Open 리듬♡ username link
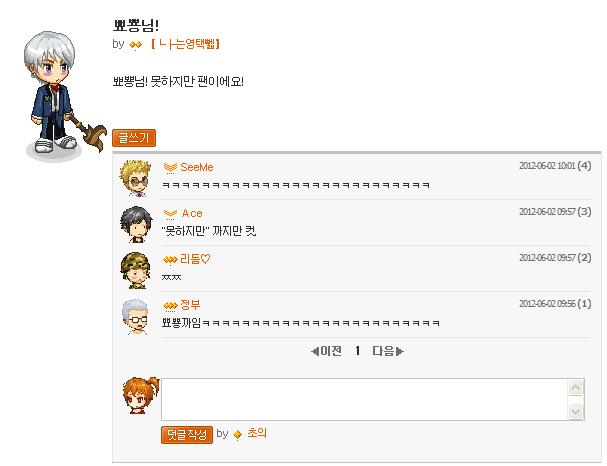Screen dimensions: 607x466 pos(195,259)
